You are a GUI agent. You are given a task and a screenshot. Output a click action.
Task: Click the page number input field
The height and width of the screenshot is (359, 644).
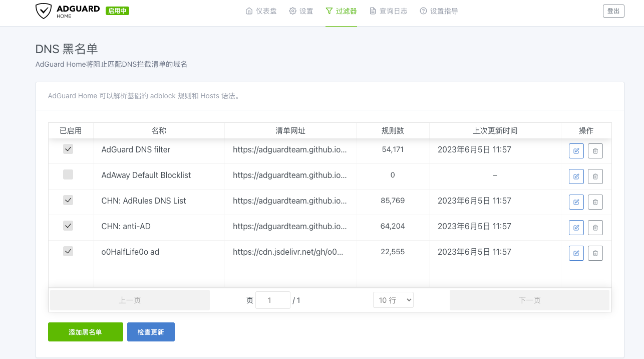[272, 300]
